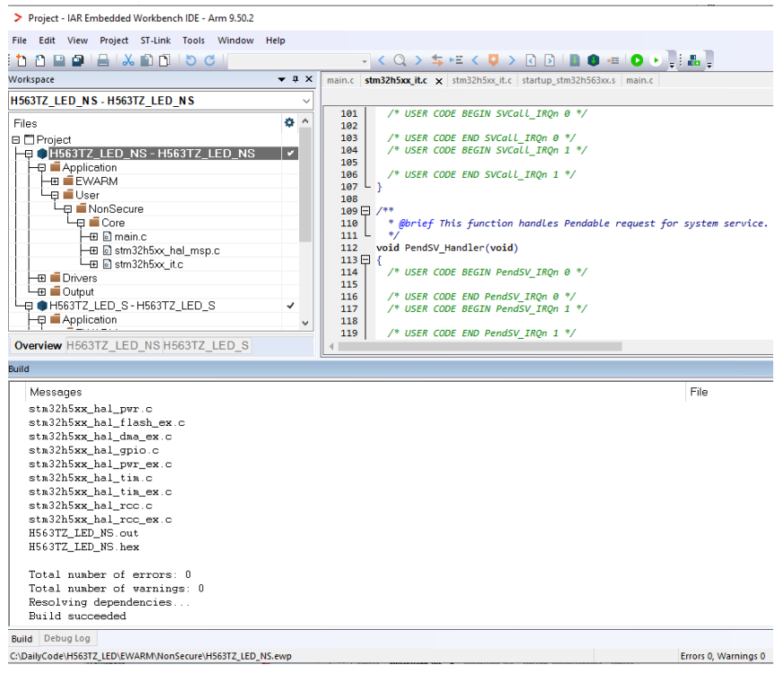Toggle bookmark with the orange shield icon
Image resolution: width=784 pixels, height=674 pixels.
[494, 60]
